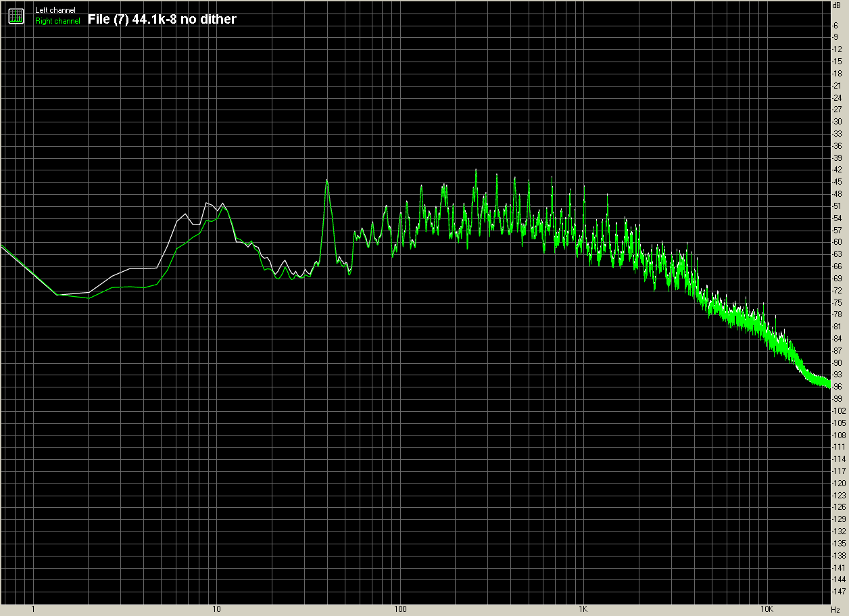Click the title 'File (7) 44.1k-8 no dither'
Viewport: 849px width, 616px height.
(162, 19)
